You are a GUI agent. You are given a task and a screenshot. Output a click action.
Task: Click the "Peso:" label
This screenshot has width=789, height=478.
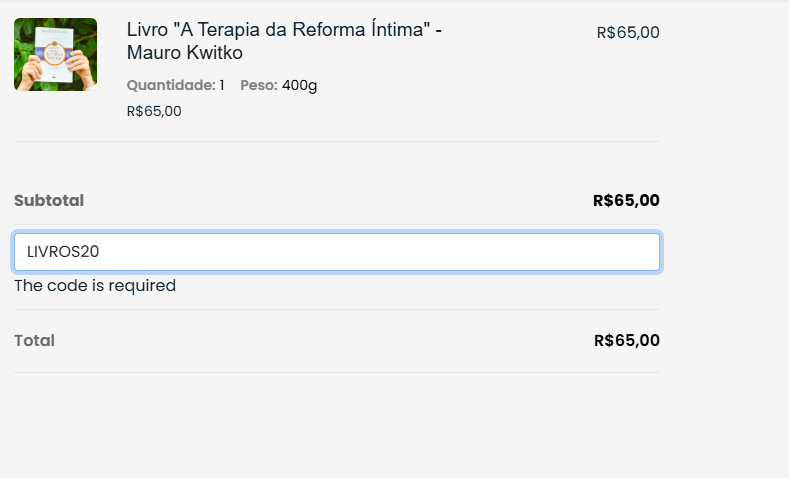258,85
